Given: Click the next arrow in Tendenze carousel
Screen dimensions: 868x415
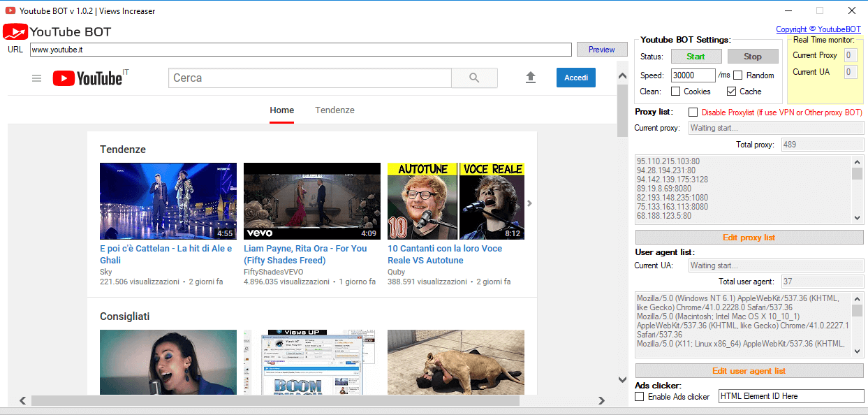Looking at the screenshot, I should click(529, 203).
